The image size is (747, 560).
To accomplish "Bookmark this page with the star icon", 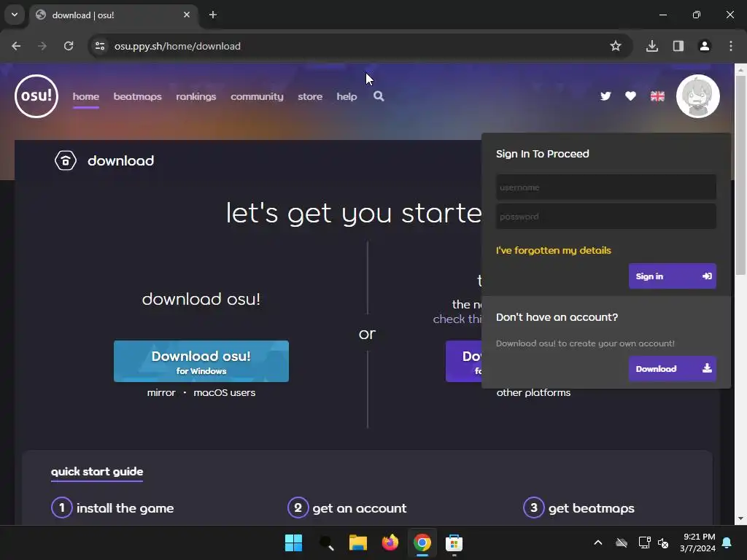I will coord(616,46).
